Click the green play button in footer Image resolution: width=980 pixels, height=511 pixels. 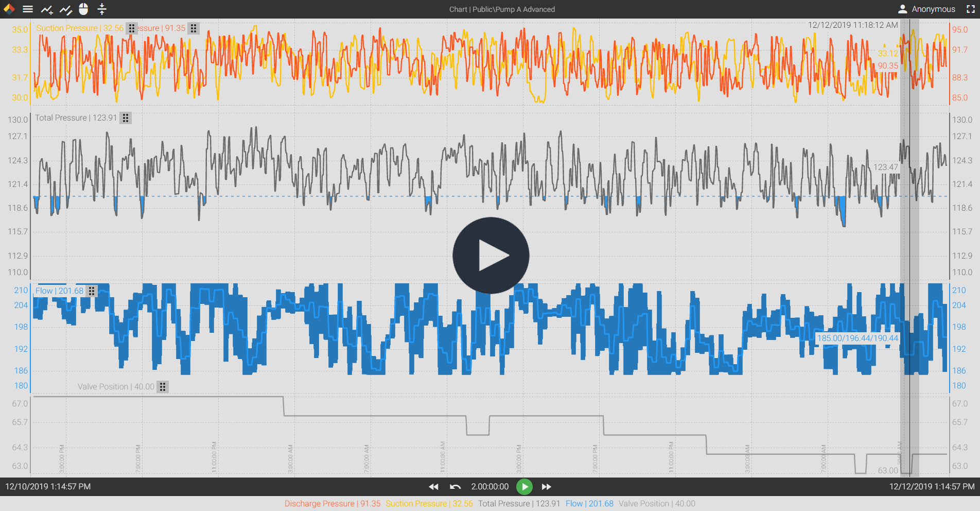pyautogui.click(x=524, y=487)
